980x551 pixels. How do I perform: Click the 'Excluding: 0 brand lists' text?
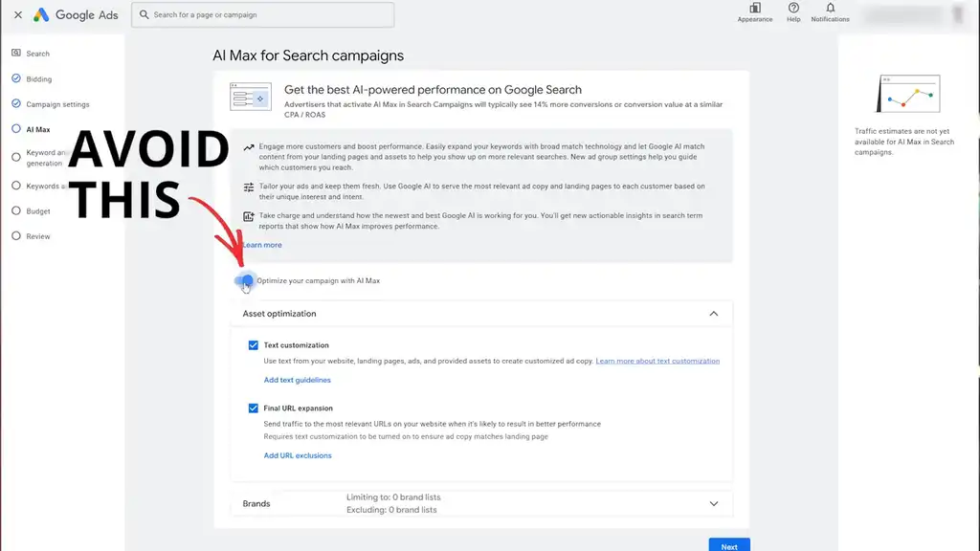click(x=391, y=510)
